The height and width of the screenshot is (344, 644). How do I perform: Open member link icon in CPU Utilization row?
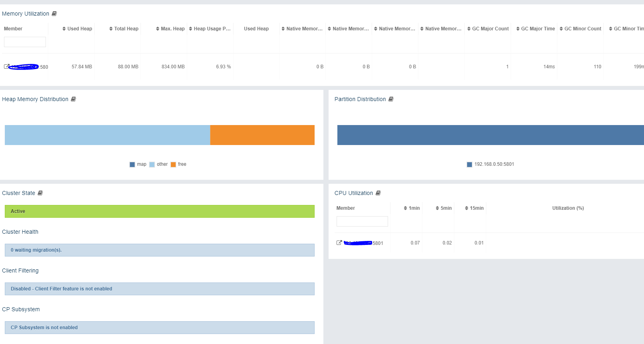pos(339,243)
